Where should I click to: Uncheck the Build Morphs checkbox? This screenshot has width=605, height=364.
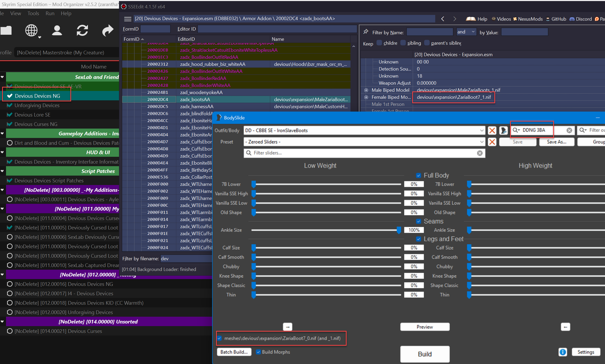click(258, 352)
